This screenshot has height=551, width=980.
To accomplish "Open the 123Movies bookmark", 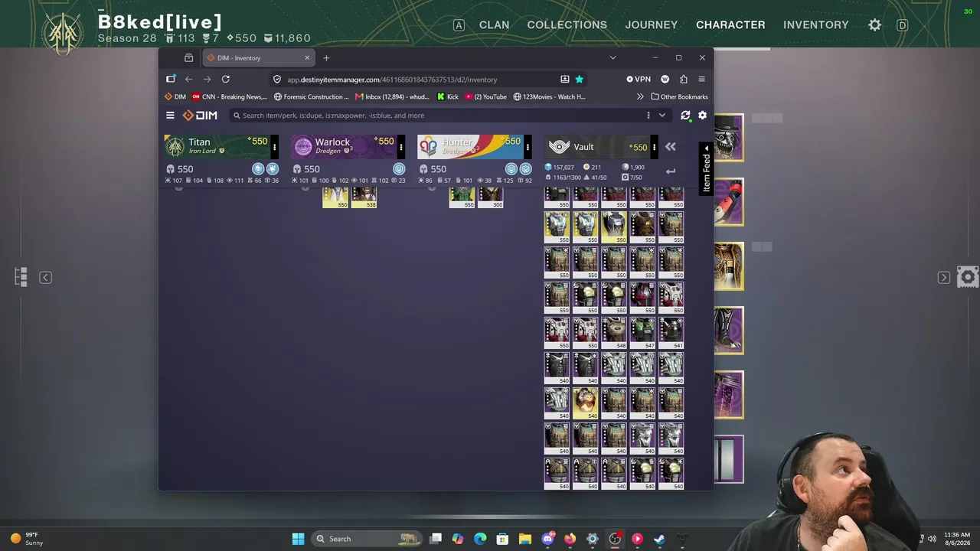I will (x=550, y=97).
